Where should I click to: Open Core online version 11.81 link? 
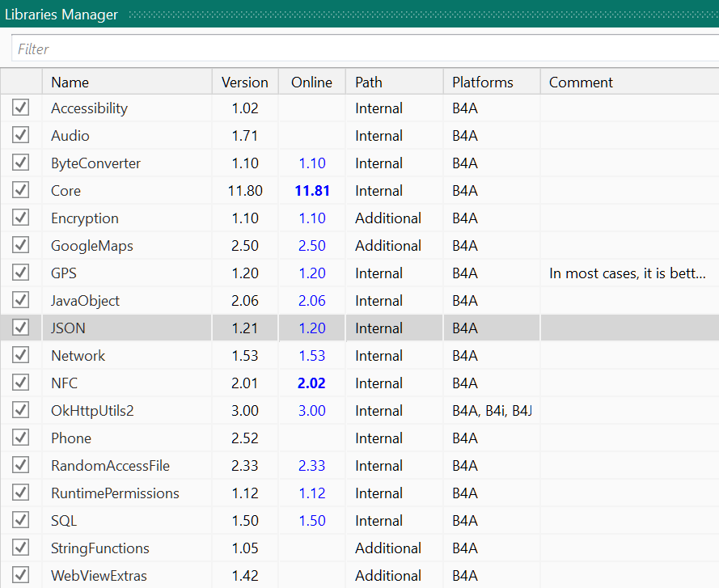tap(312, 191)
